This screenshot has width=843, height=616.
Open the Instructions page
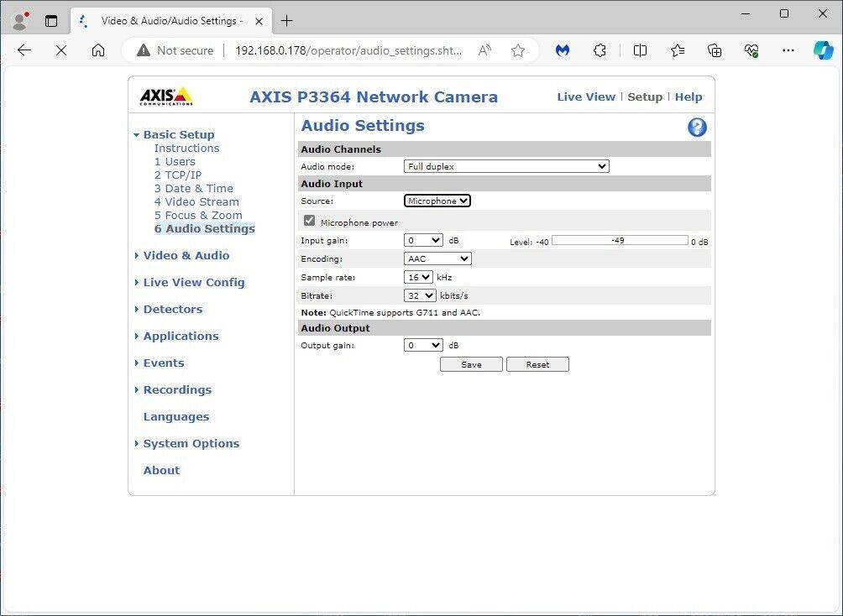[186, 148]
